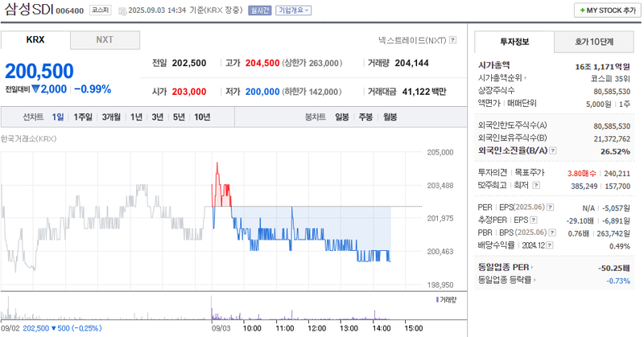Open the 넥스트레이드(NXT) help icon
This screenshot has width=644, height=337.
click(x=452, y=40)
